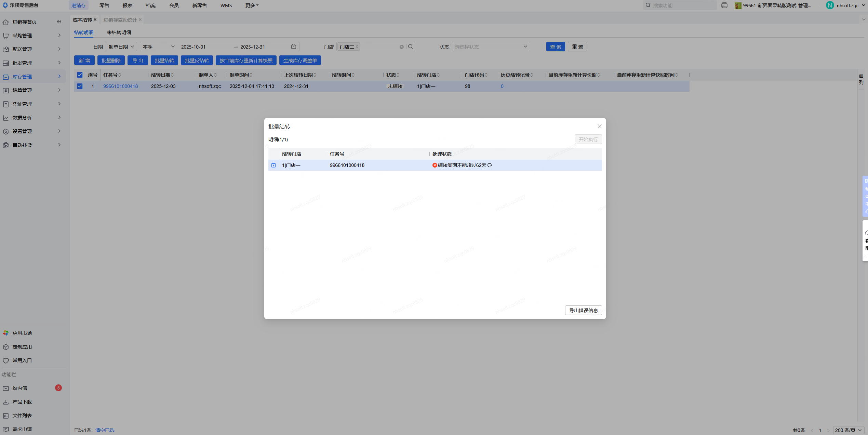The image size is (868, 435).
Task: Toggle the select-all checkbox in table header
Action: 80,75
